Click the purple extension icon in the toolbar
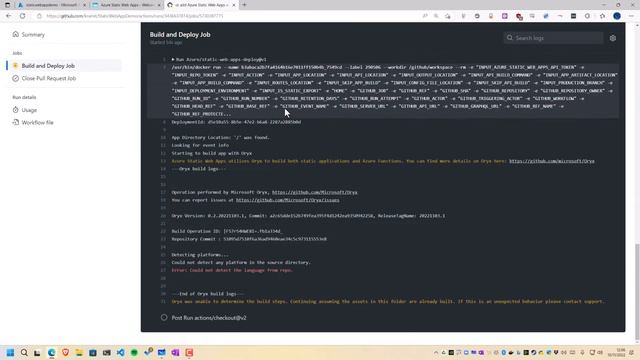640x360 pixels. coord(505,16)
